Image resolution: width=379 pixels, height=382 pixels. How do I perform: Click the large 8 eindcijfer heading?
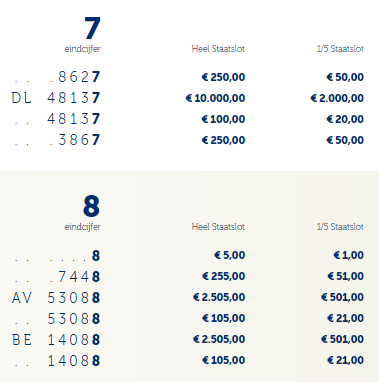click(91, 206)
